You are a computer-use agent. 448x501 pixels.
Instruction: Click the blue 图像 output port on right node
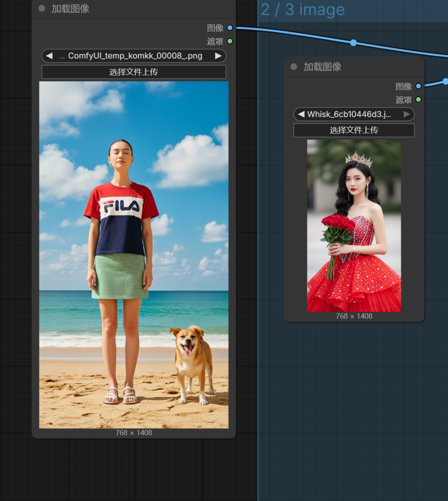(418, 86)
